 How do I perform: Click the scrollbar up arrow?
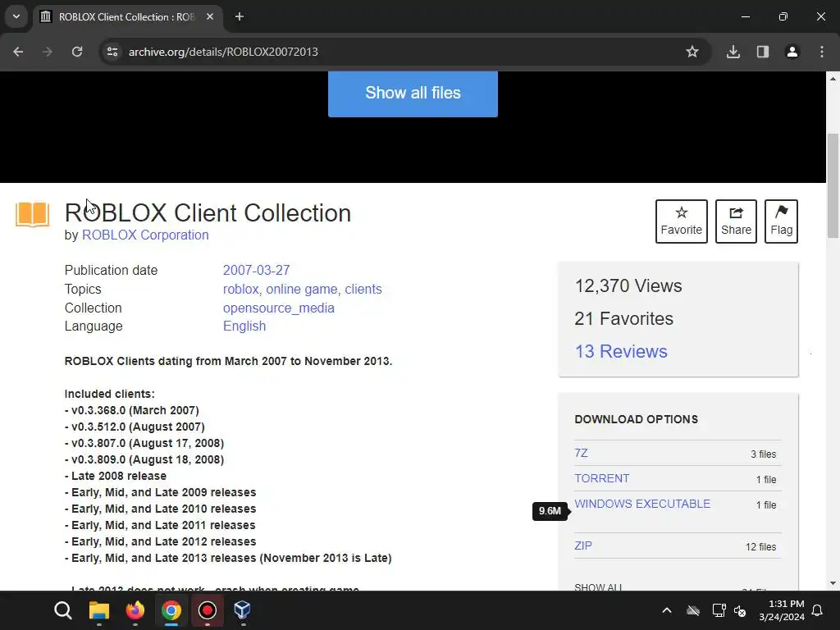[833, 79]
